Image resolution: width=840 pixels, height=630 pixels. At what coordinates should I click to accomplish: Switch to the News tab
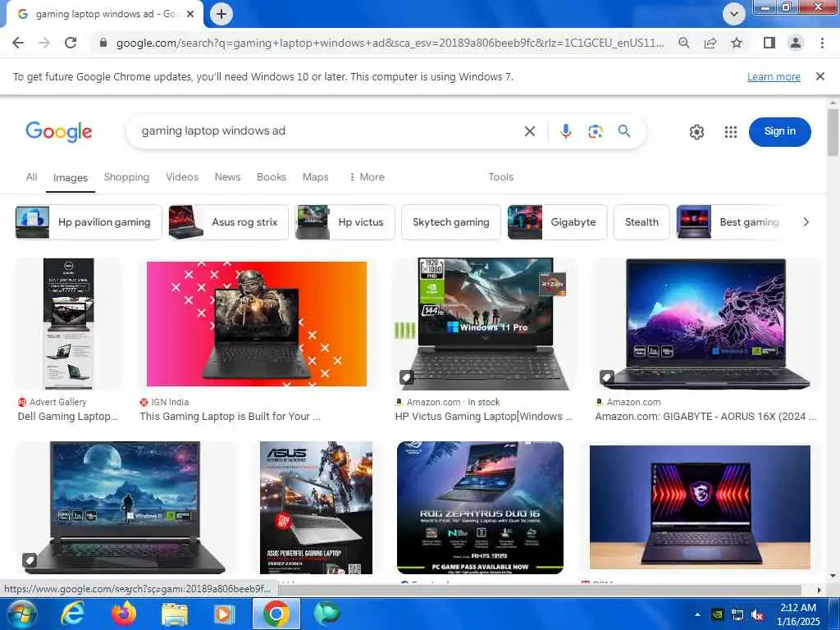click(x=228, y=177)
